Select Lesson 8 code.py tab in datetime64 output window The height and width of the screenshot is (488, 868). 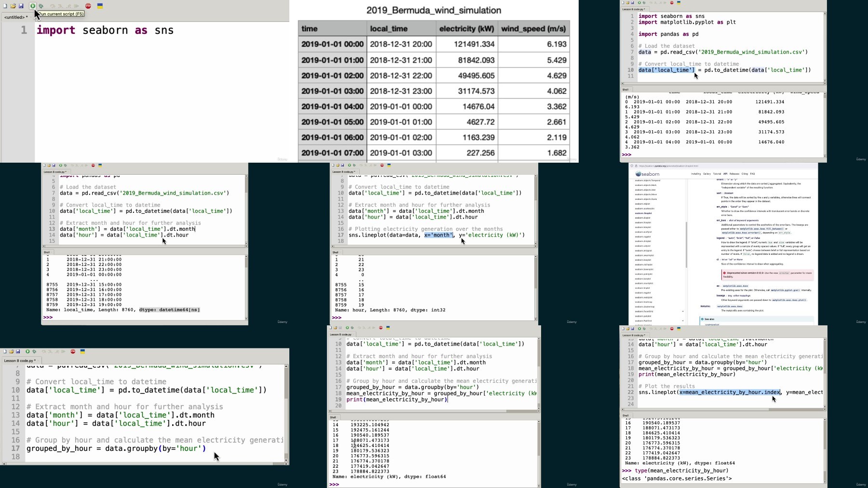point(56,172)
